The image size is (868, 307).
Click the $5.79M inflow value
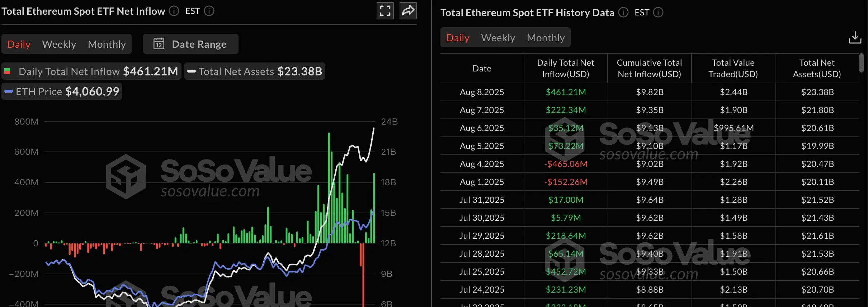click(566, 218)
